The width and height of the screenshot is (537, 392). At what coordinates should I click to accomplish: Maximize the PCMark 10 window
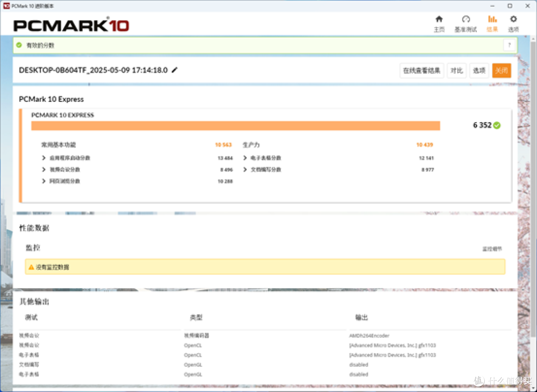click(x=510, y=6)
